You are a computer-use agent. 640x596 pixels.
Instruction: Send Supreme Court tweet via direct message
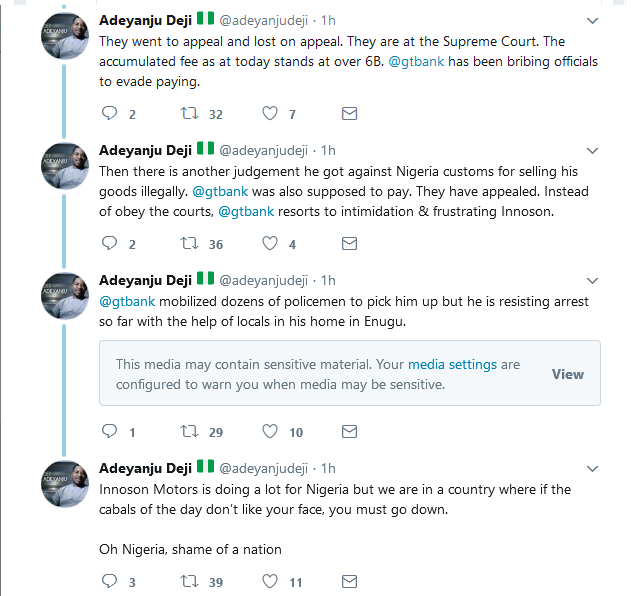tap(349, 114)
